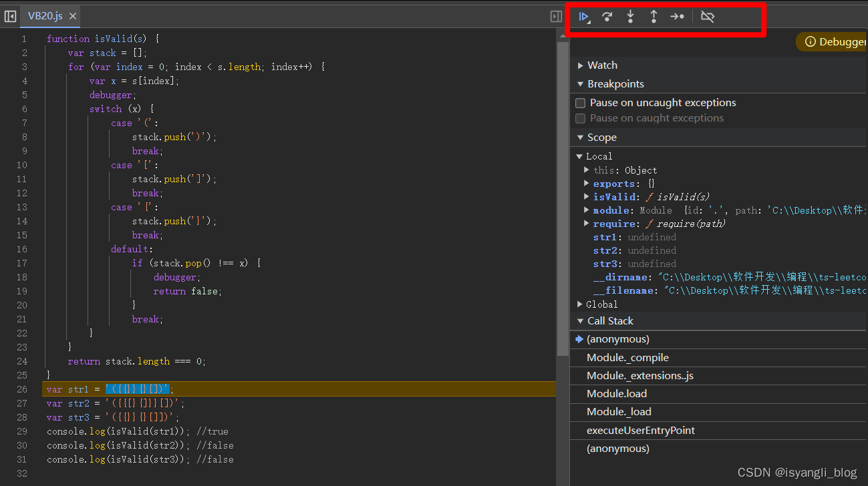Viewport: 868px width, 486px height.
Task: Collapse the Breakpoints section
Action: pos(580,83)
